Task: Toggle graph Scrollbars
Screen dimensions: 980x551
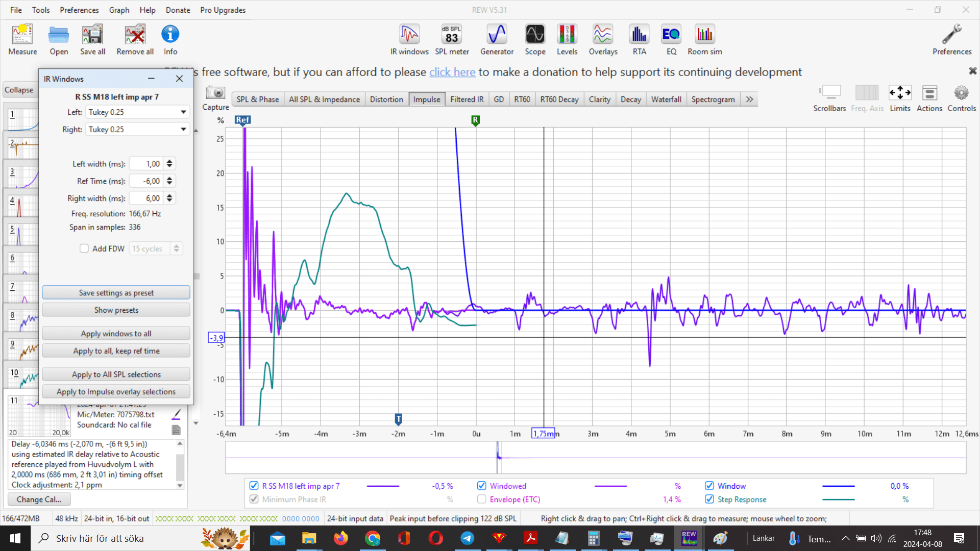Action: (x=829, y=98)
